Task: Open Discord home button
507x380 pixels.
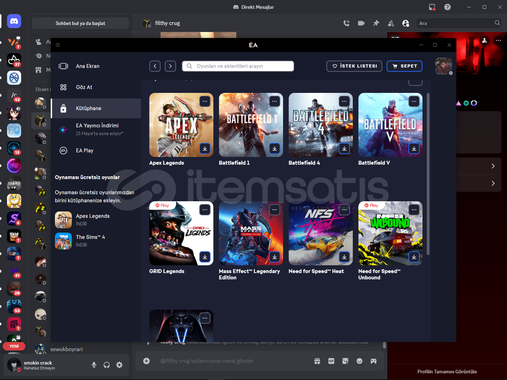Action: (x=14, y=21)
